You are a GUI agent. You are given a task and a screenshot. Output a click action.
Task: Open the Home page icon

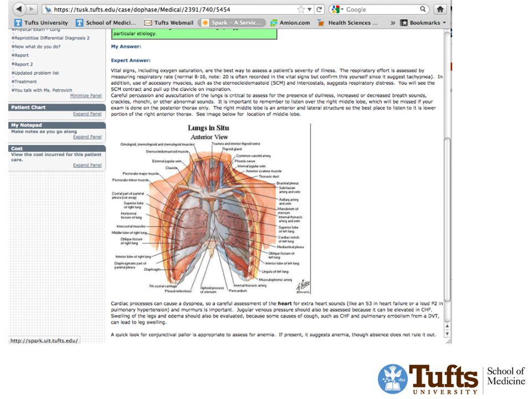tap(440, 9)
